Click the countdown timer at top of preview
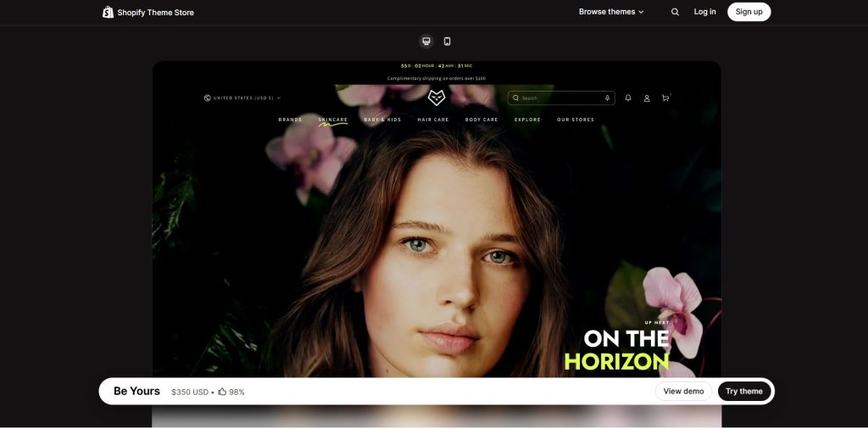This screenshot has height=429, width=868. (x=437, y=66)
